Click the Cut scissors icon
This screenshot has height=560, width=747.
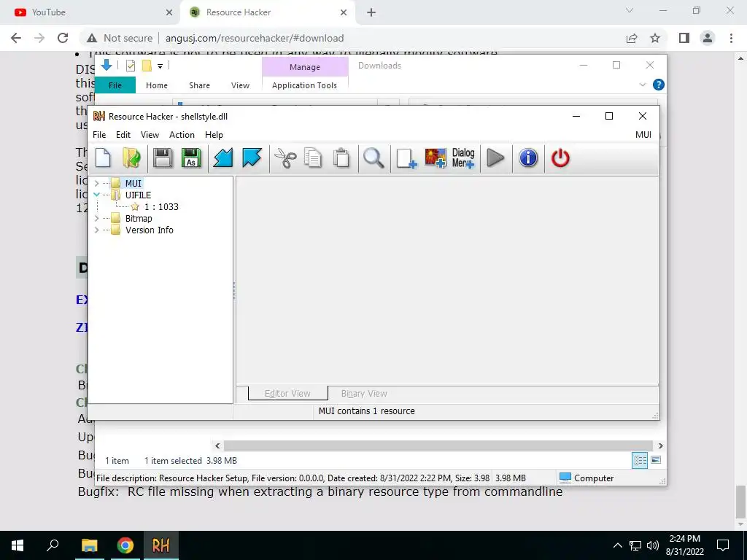285,158
